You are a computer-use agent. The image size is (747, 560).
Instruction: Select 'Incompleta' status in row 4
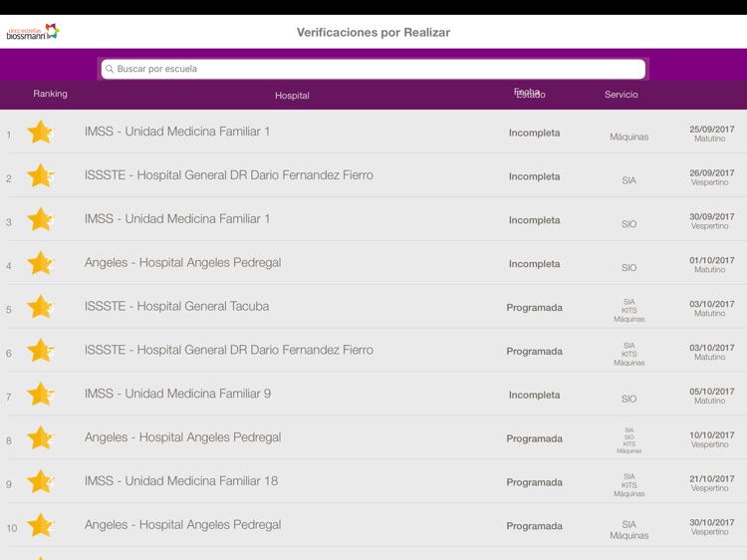point(535,264)
